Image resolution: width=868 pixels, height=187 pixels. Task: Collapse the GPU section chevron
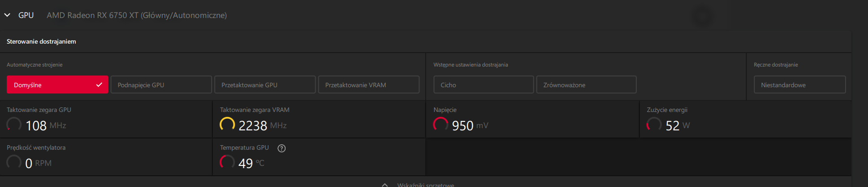[x=7, y=15]
